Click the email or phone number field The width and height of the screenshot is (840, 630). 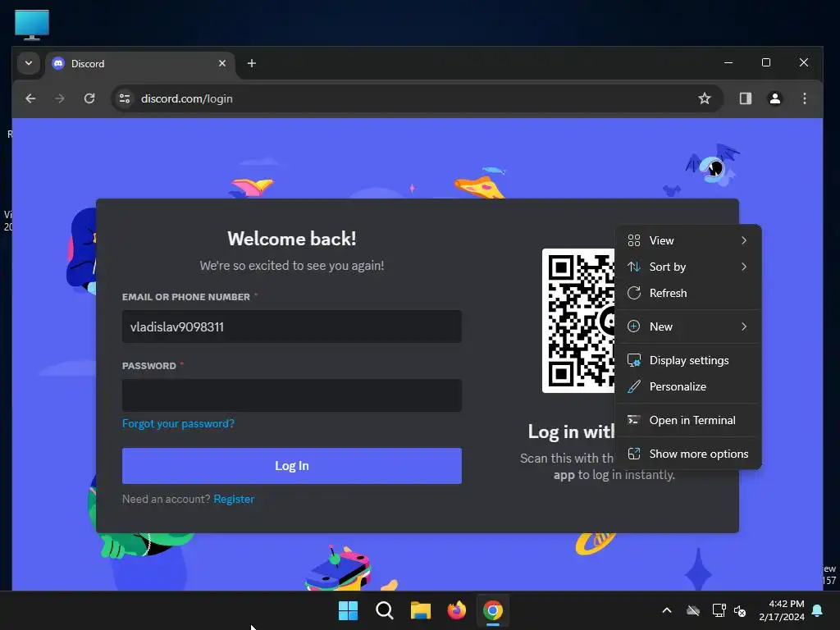292,326
